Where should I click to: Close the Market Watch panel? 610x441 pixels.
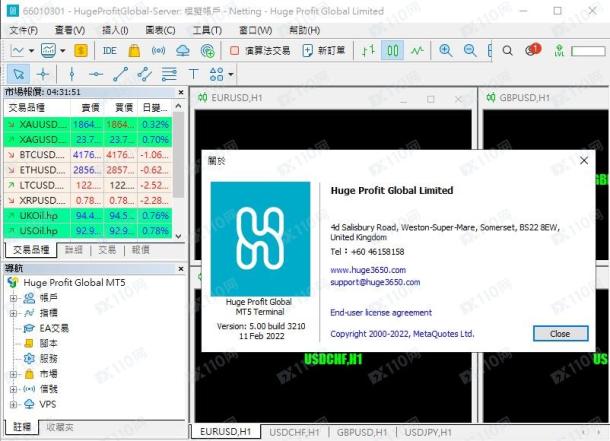[x=181, y=92]
